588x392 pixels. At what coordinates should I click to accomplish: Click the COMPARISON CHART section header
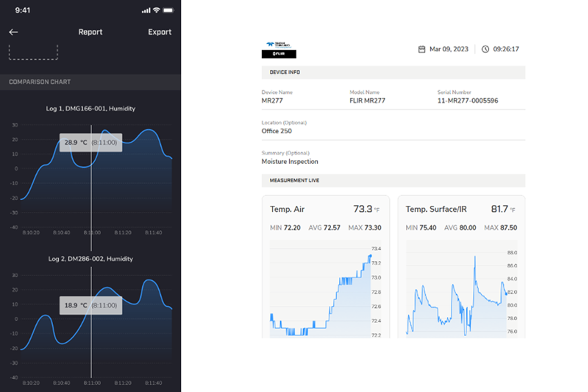40,82
